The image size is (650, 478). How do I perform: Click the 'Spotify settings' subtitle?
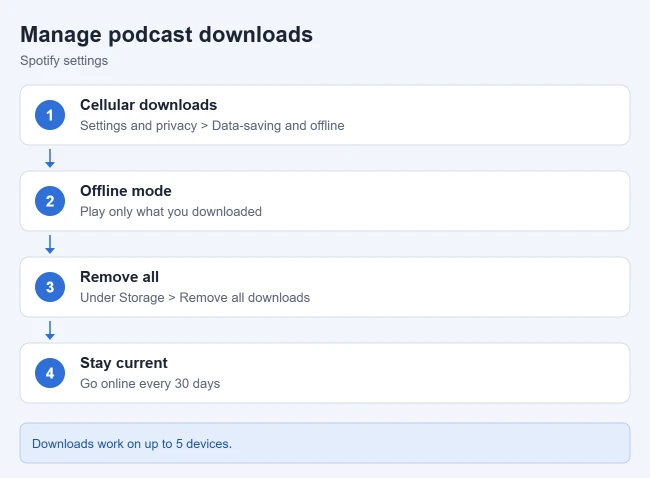pos(64,61)
